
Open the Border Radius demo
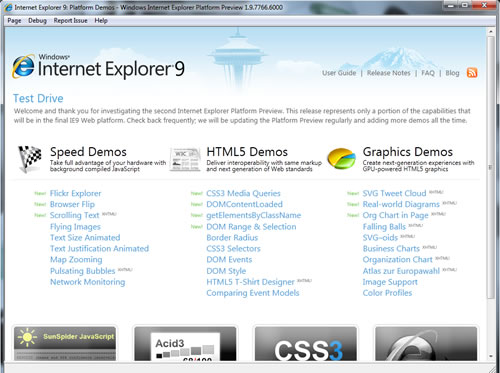[232, 238]
